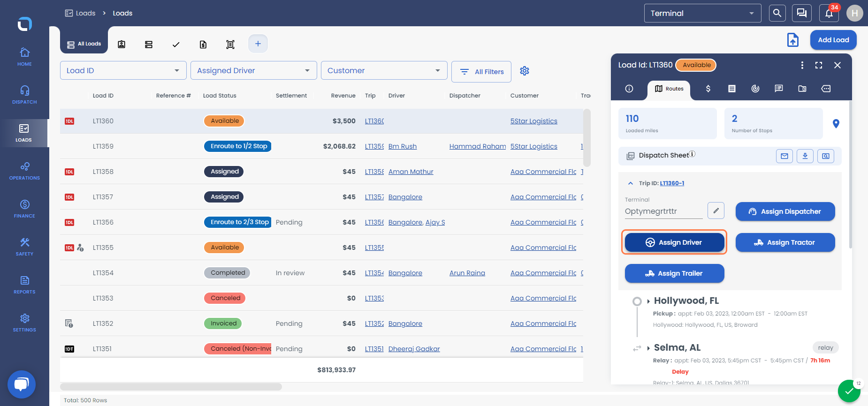Open Settings in sidebar
This screenshot has width=868, height=406.
(x=24, y=323)
